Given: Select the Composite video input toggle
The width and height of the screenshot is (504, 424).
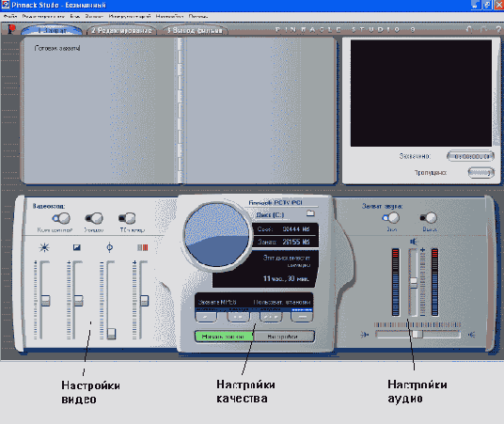Looking at the screenshot, I should coord(61,218).
